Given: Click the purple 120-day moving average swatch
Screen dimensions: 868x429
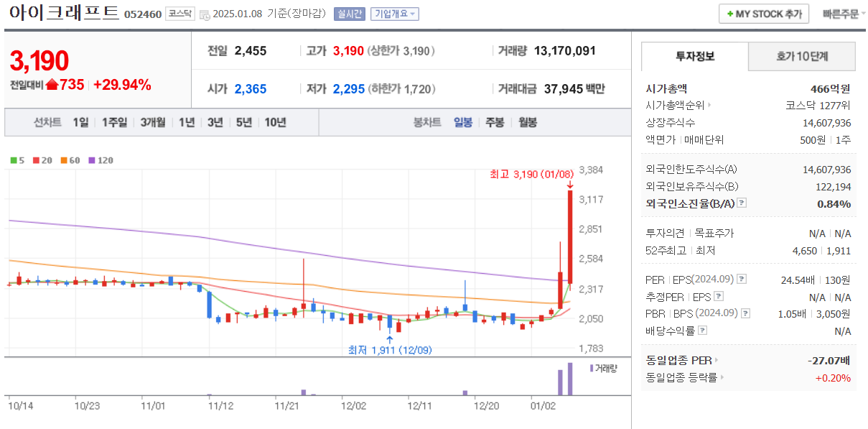Looking at the screenshot, I should point(92,160).
